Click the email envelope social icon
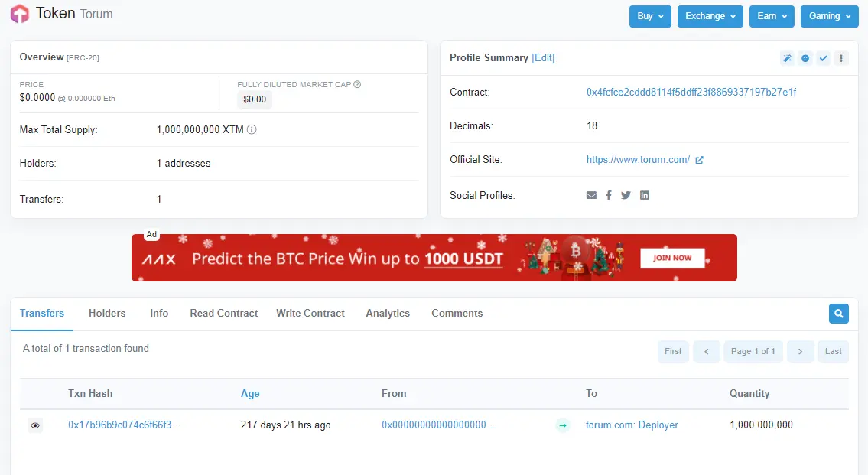This screenshot has width=868, height=475. point(591,195)
